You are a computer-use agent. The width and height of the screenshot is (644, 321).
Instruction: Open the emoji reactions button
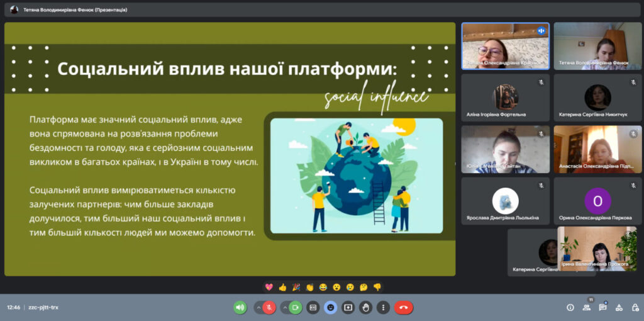point(331,308)
